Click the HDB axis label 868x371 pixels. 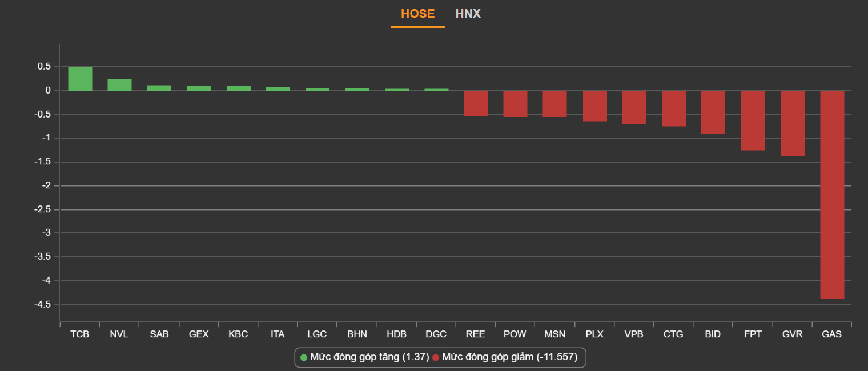pyautogui.click(x=396, y=334)
